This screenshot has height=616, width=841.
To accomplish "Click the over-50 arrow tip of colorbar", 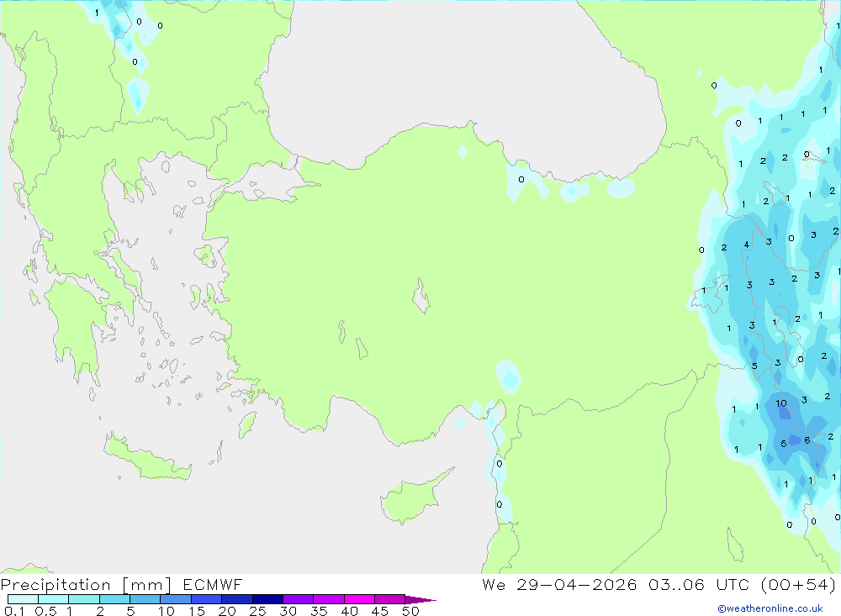I will (x=420, y=600).
